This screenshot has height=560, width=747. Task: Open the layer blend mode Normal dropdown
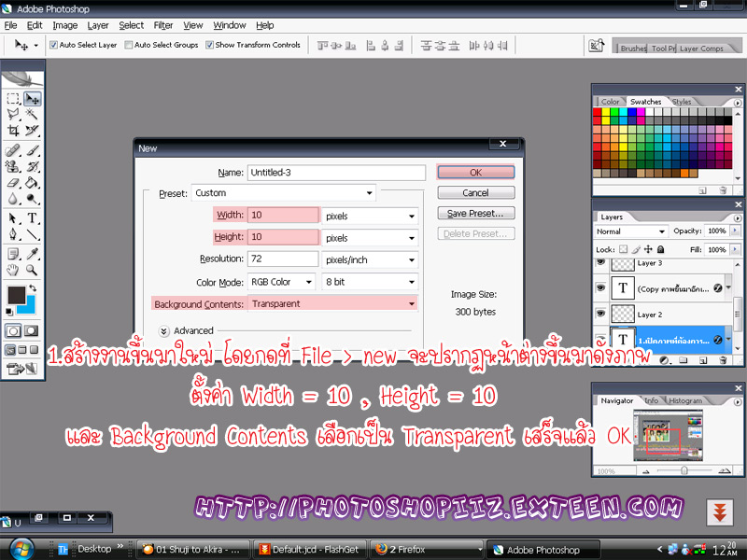(630, 231)
